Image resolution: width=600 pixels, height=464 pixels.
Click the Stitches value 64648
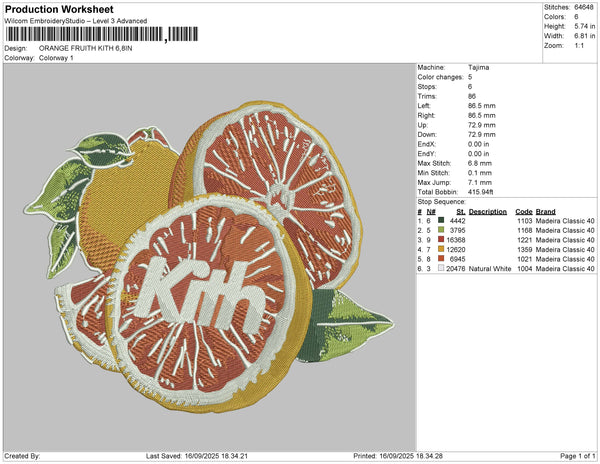pos(584,7)
